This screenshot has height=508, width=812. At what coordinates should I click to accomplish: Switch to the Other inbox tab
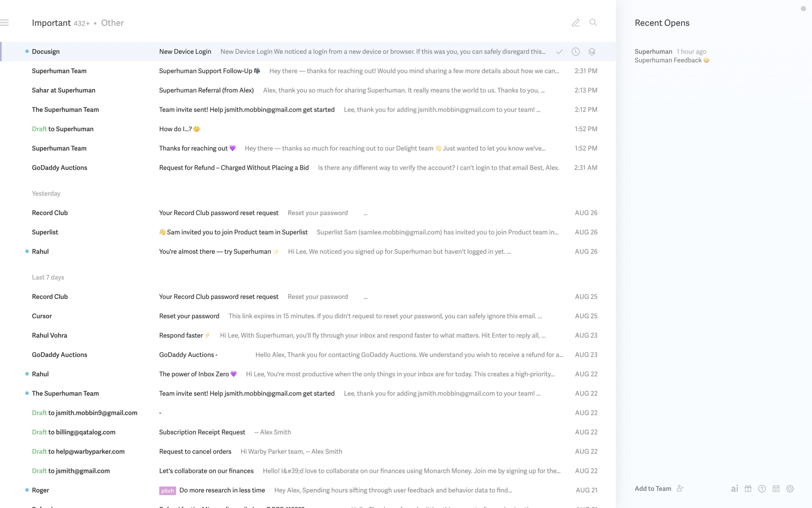click(112, 23)
